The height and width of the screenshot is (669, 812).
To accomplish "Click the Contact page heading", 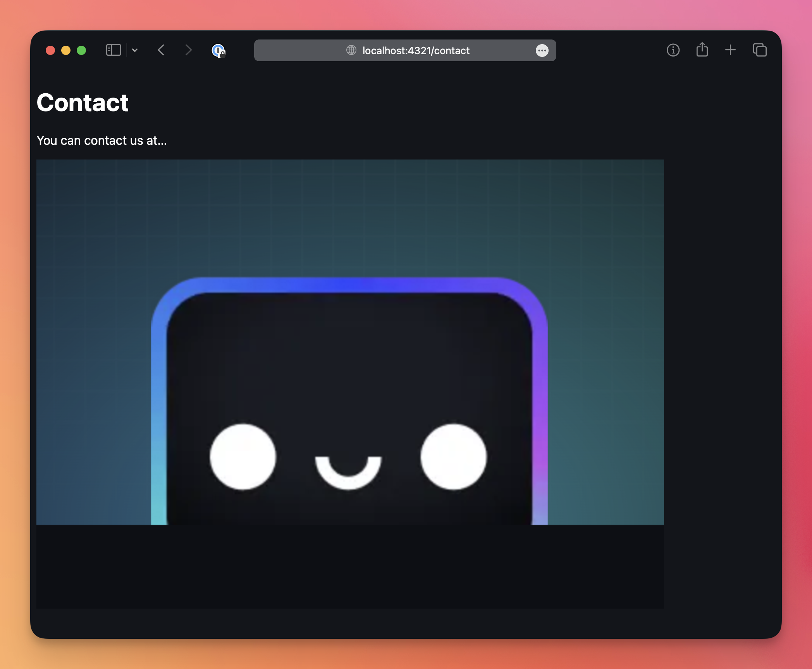I will (x=83, y=103).
